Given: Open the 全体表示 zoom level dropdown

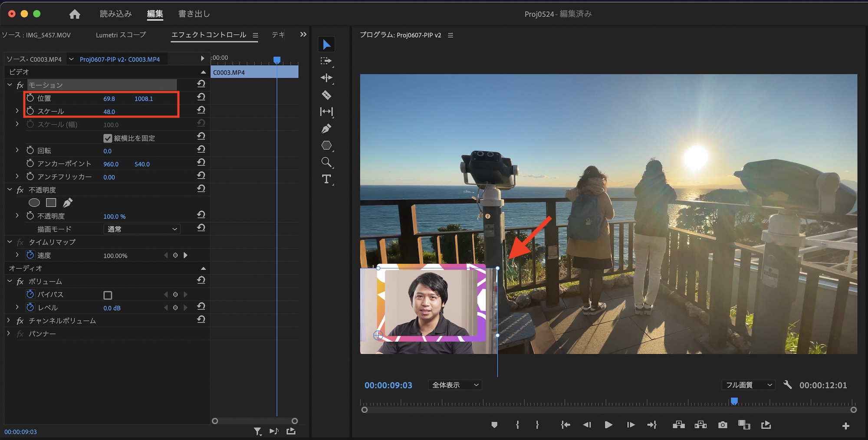Looking at the screenshot, I should coord(455,385).
